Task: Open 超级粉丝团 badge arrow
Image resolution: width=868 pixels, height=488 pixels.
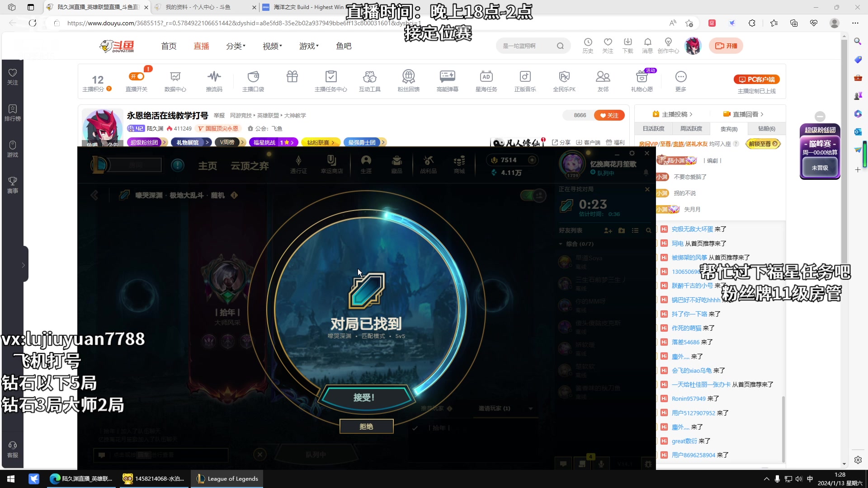Action: click(x=165, y=142)
